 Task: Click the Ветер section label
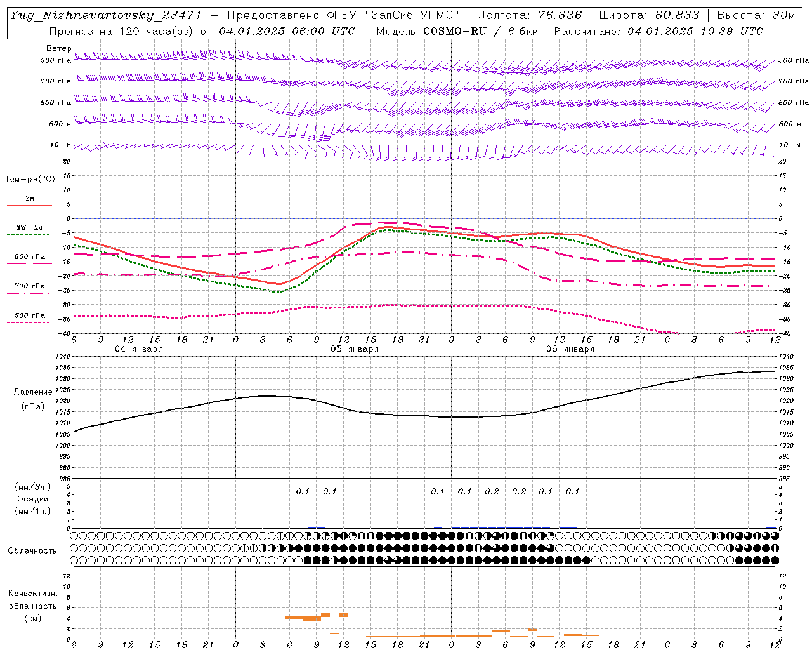click(x=58, y=48)
